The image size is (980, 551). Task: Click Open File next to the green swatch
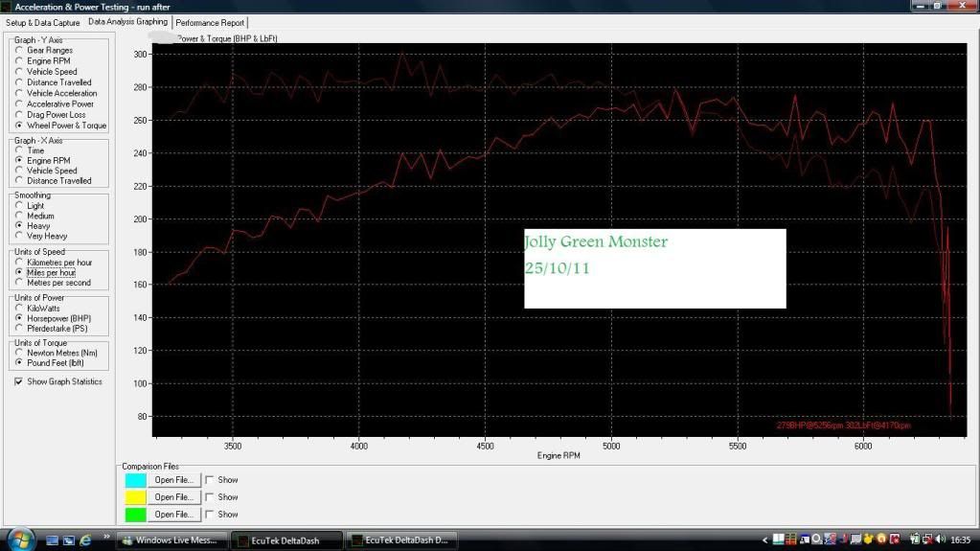point(174,515)
